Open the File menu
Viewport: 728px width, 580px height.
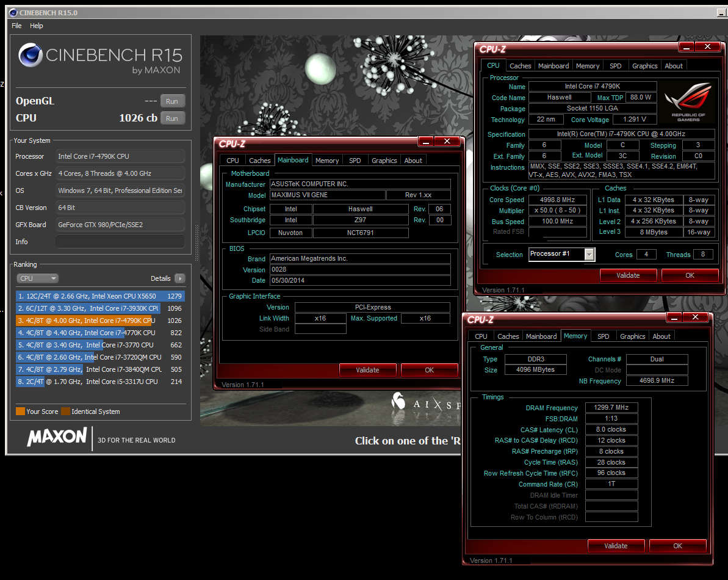coord(16,26)
